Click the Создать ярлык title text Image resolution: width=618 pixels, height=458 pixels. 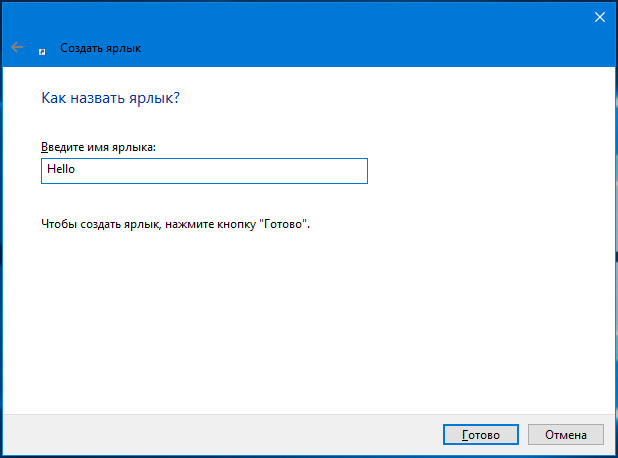click(101, 48)
